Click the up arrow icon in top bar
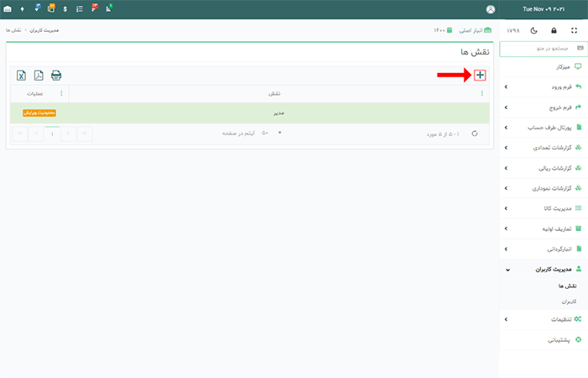 click(22, 9)
